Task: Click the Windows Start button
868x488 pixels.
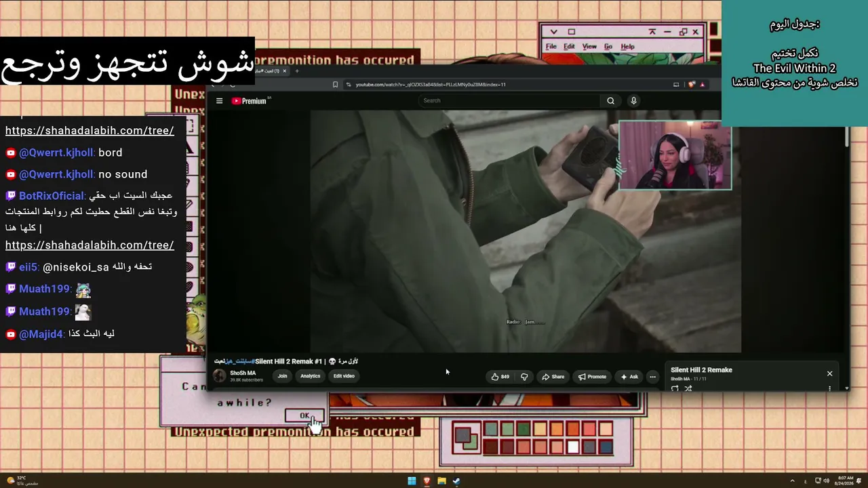Action: (412, 481)
